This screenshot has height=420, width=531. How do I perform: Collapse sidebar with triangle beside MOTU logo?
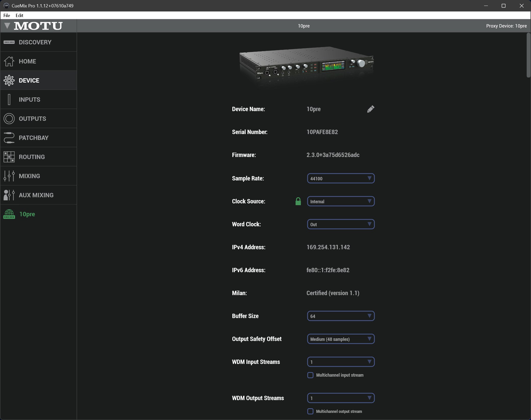pyautogui.click(x=7, y=25)
